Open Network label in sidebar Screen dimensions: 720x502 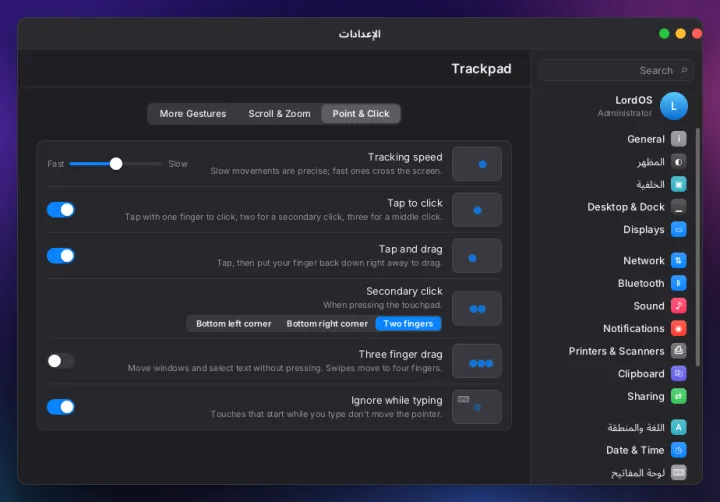[644, 261]
